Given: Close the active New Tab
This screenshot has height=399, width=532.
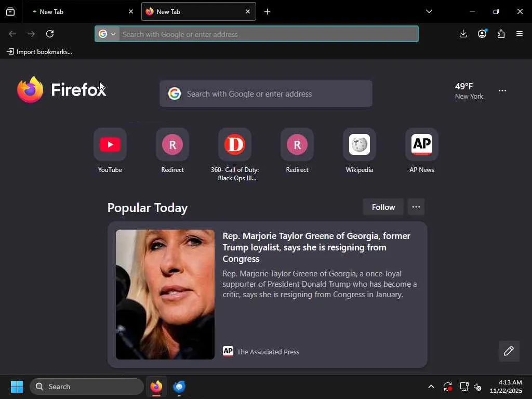Looking at the screenshot, I should [248, 11].
